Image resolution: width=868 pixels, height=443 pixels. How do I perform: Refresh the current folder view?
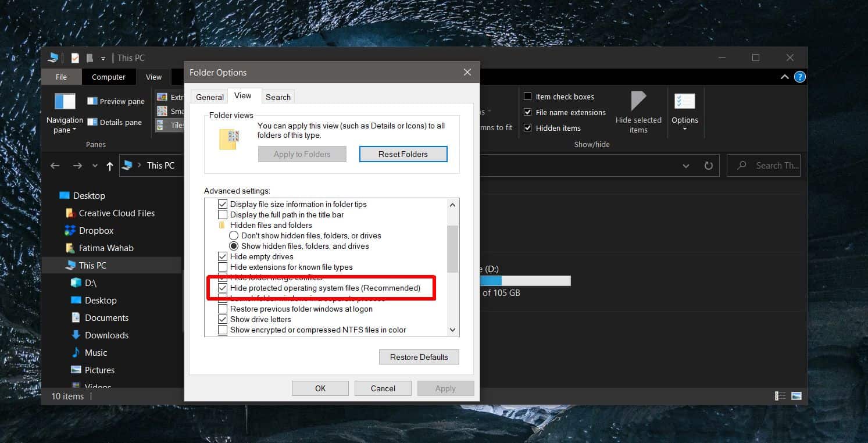pos(709,165)
